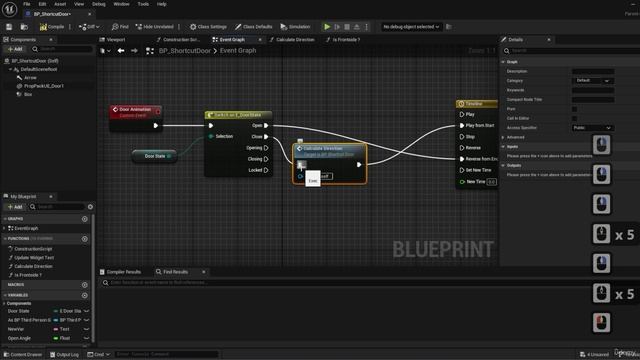Click the Save blueprint icon

pyautogui.click(x=9, y=27)
